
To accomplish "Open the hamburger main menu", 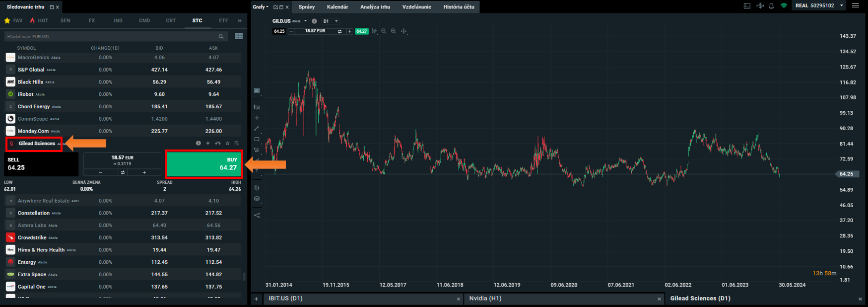I will [855, 5].
